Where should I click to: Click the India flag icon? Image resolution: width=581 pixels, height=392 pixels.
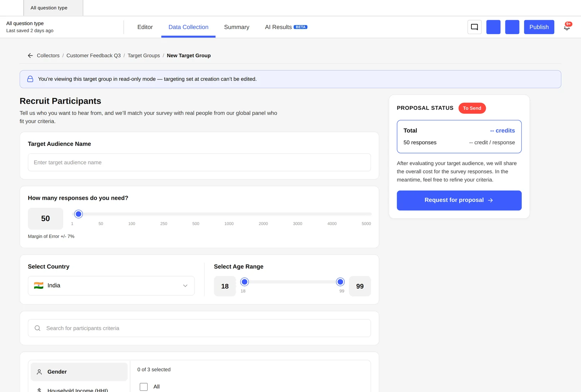(39, 286)
